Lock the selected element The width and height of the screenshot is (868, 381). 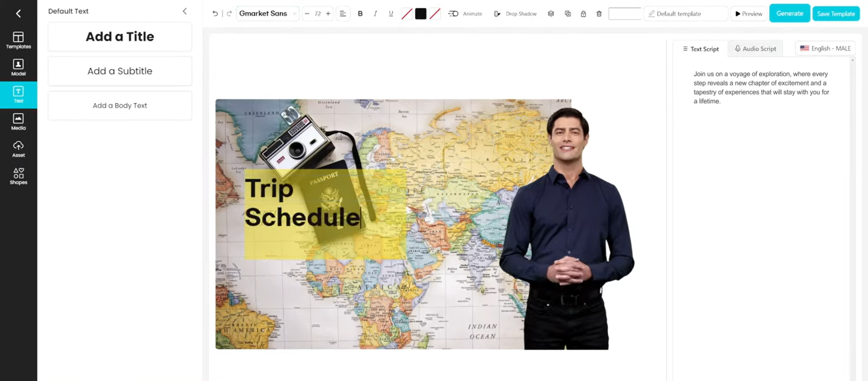tap(583, 14)
